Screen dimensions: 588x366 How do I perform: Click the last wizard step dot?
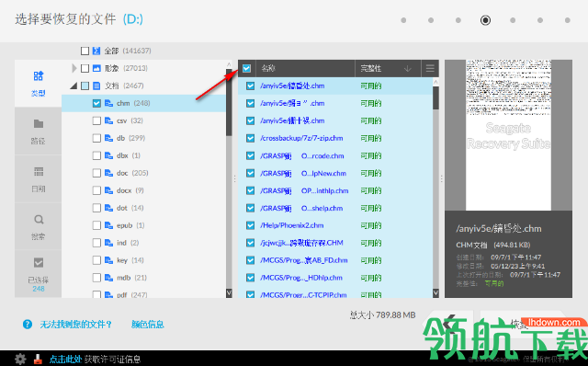(568, 20)
